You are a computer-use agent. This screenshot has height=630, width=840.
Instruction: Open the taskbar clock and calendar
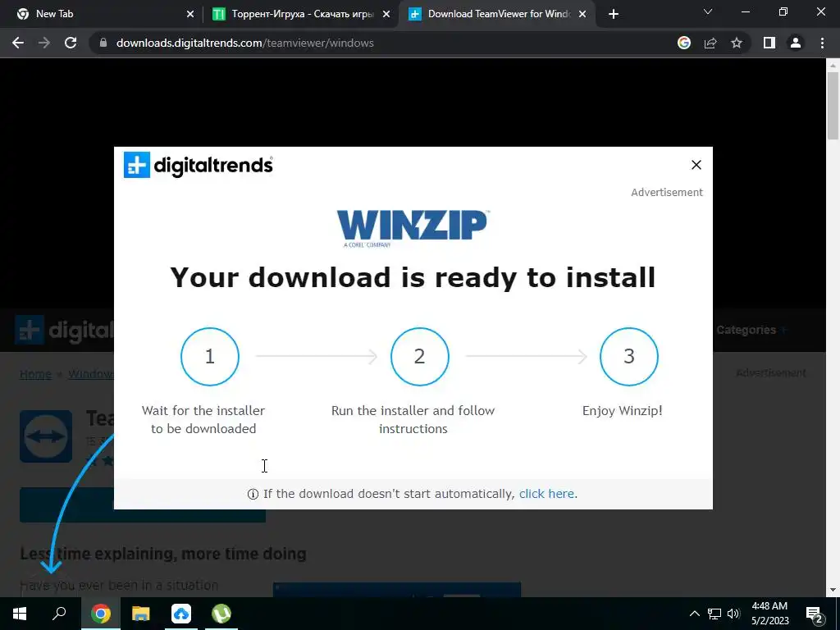pos(769,614)
